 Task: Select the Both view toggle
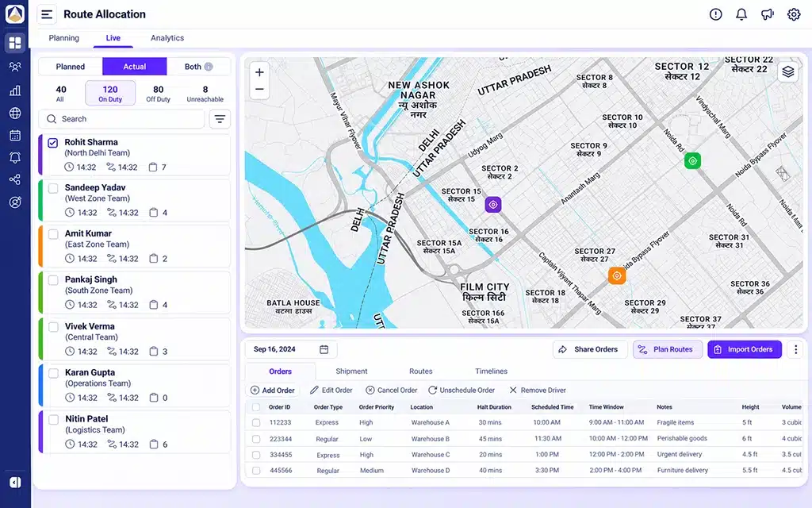pos(198,67)
